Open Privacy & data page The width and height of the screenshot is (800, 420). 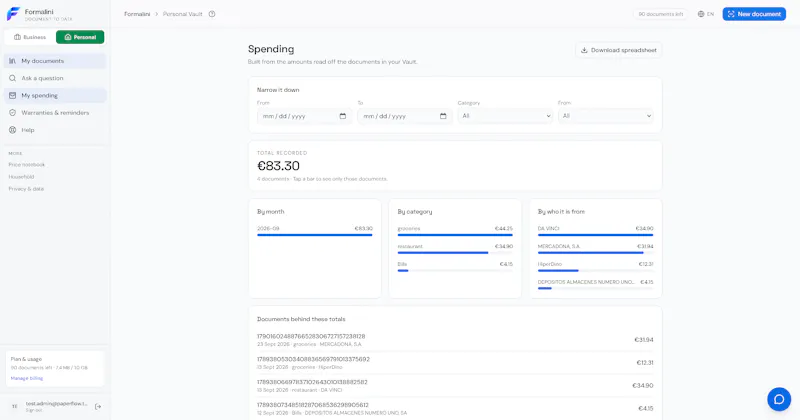pos(26,189)
